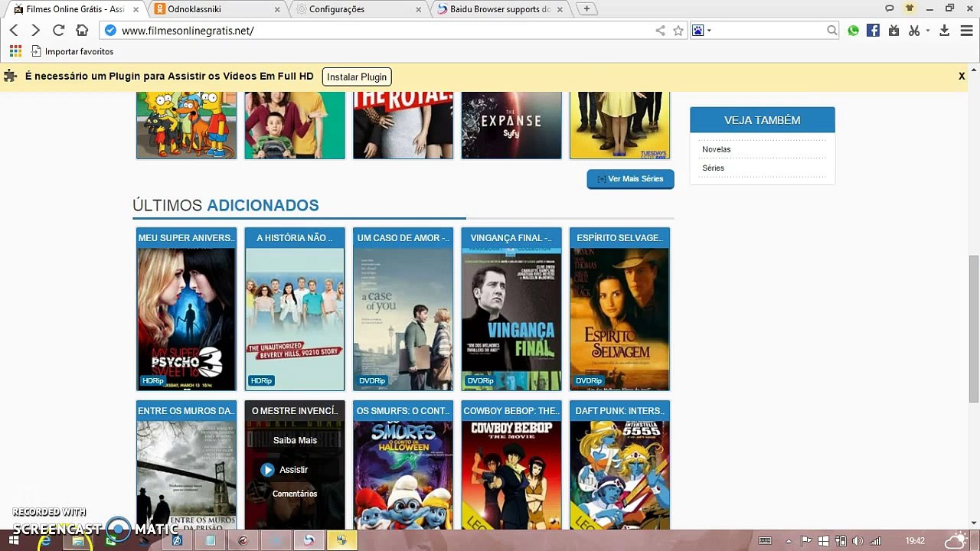Open File Explorer from the taskbar
980x551 pixels.
point(78,540)
